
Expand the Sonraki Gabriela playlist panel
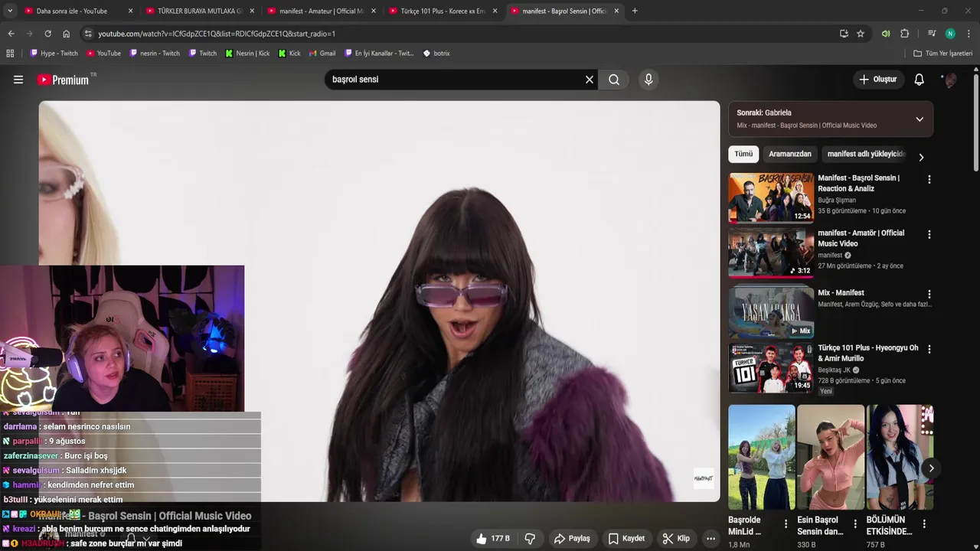(x=920, y=119)
